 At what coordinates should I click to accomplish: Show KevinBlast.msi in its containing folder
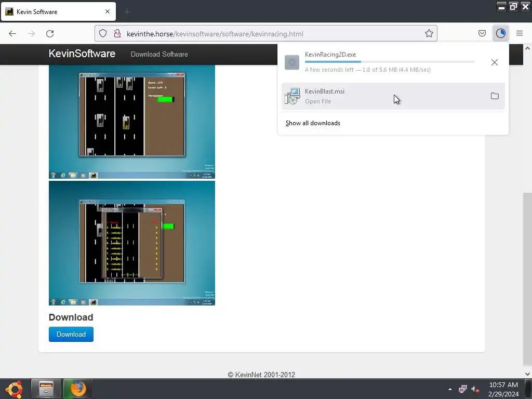[x=495, y=96]
